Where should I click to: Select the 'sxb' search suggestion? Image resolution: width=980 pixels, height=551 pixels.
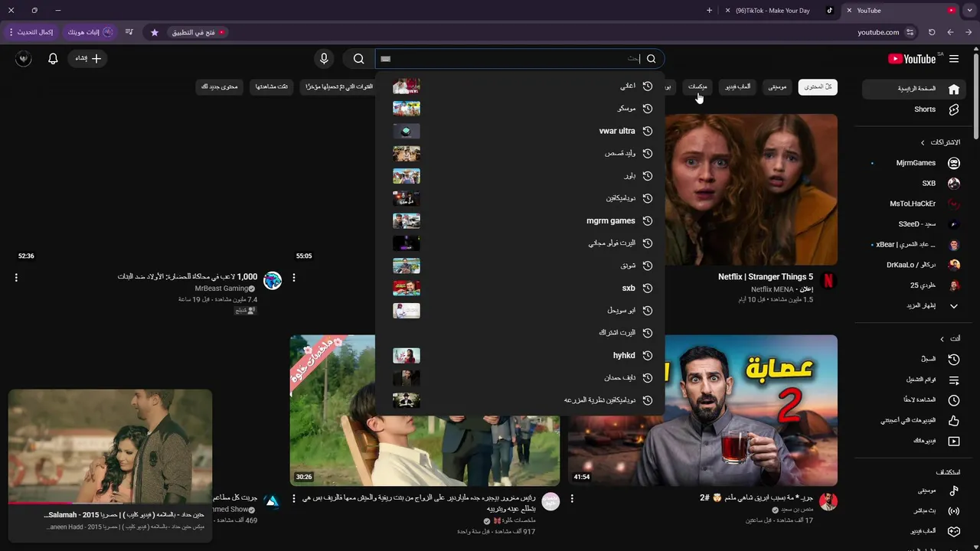pyautogui.click(x=520, y=289)
